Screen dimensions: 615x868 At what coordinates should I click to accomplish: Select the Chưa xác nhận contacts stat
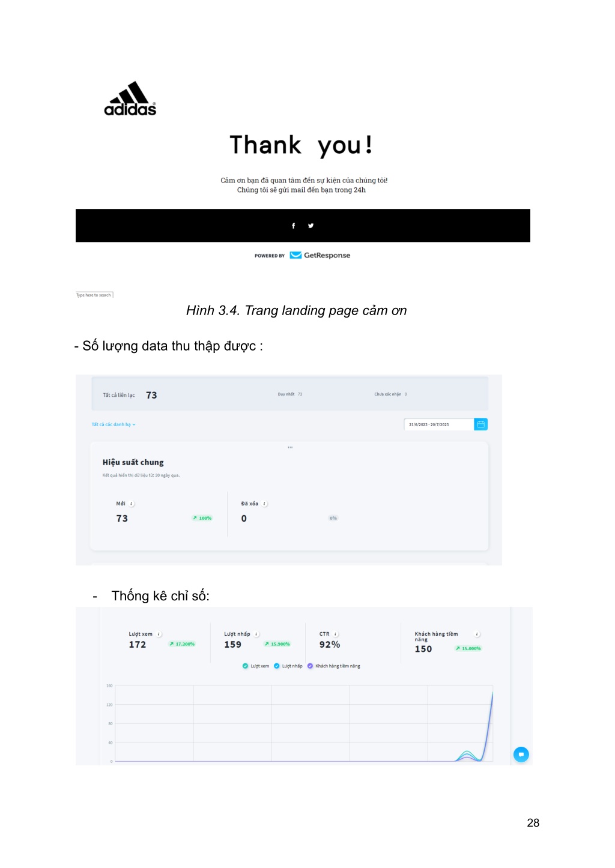[390, 394]
